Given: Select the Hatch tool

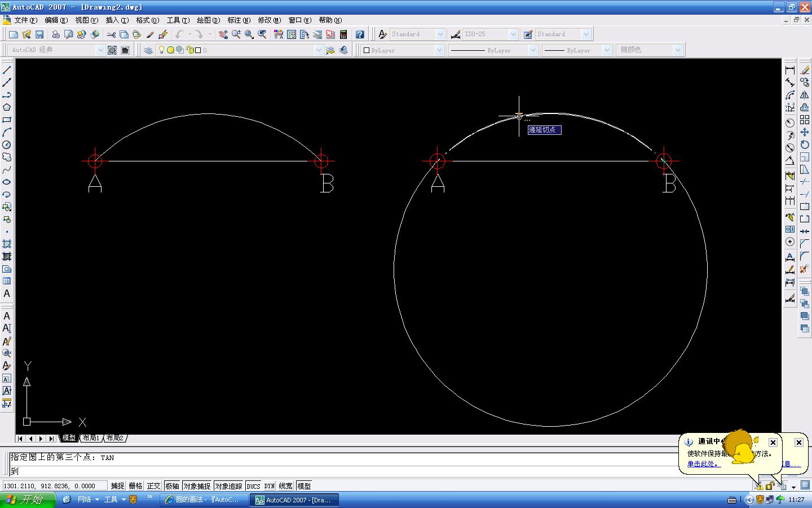Looking at the screenshot, I should click(7, 244).
